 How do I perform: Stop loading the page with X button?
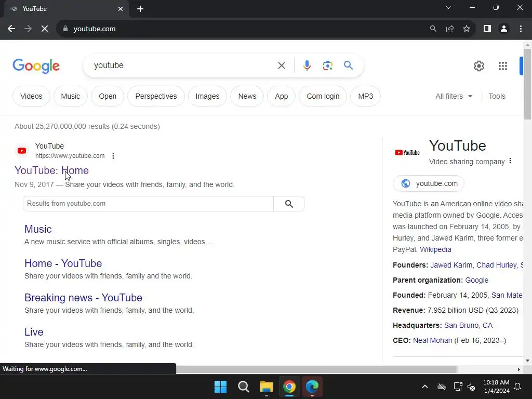point(45,29)
